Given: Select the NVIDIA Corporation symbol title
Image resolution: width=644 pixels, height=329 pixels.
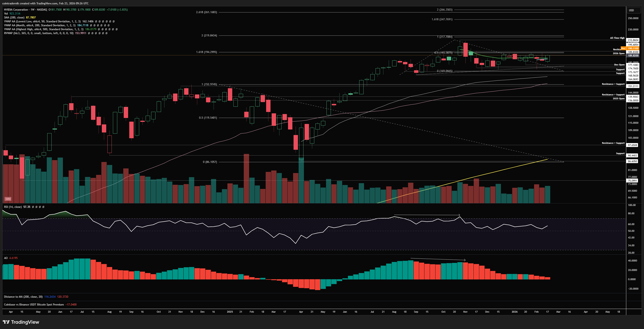Looking at the screenshot, I should click(16, 9).
